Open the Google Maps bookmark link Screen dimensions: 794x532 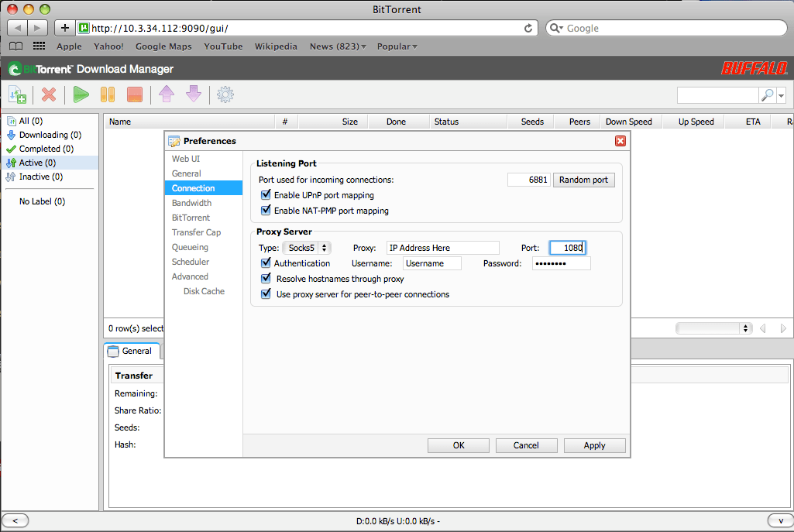163,46
